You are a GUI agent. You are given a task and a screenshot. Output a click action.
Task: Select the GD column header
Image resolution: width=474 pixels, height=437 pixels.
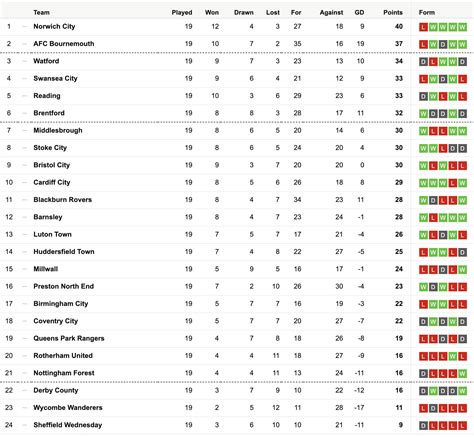click(359, 12)
